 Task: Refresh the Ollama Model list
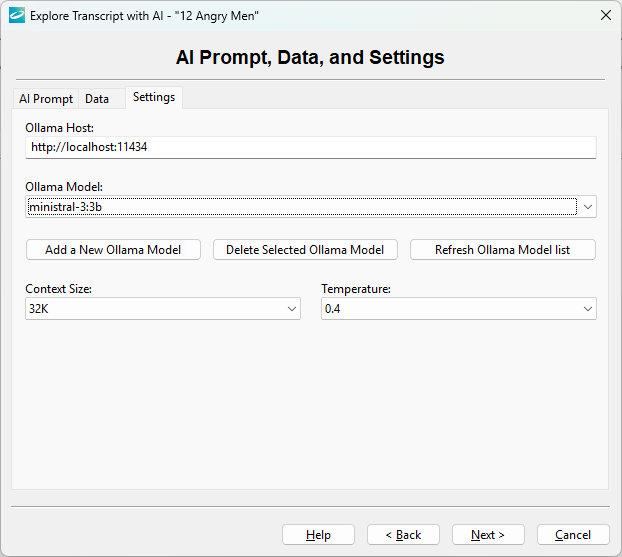[x=502, y=250]
